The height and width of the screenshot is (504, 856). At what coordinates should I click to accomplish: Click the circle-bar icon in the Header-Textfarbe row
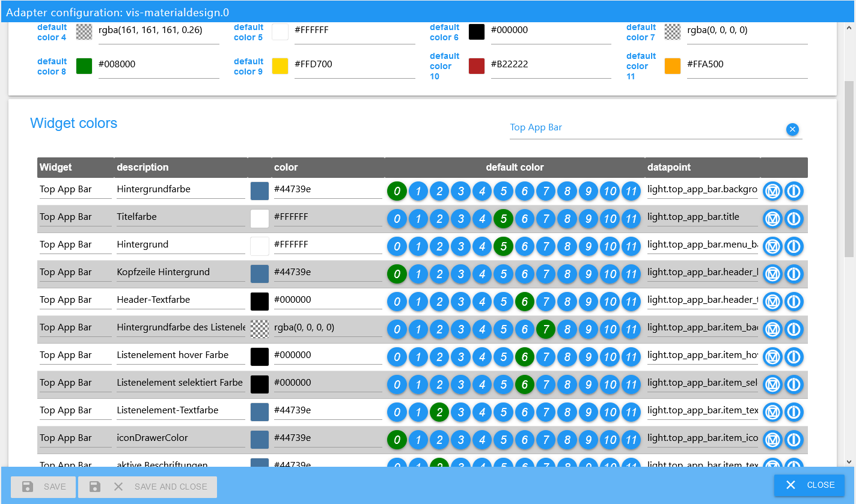pos(794,302)
